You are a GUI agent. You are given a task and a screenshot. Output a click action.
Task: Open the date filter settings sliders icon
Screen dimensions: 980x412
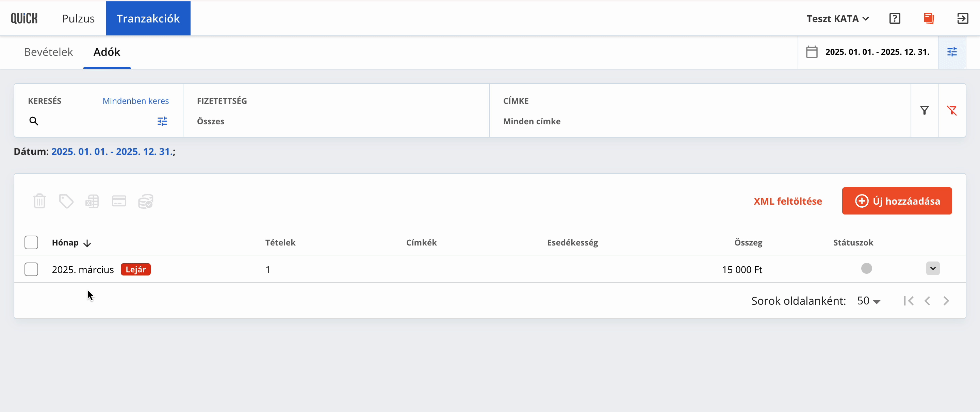tap(952, 52)
